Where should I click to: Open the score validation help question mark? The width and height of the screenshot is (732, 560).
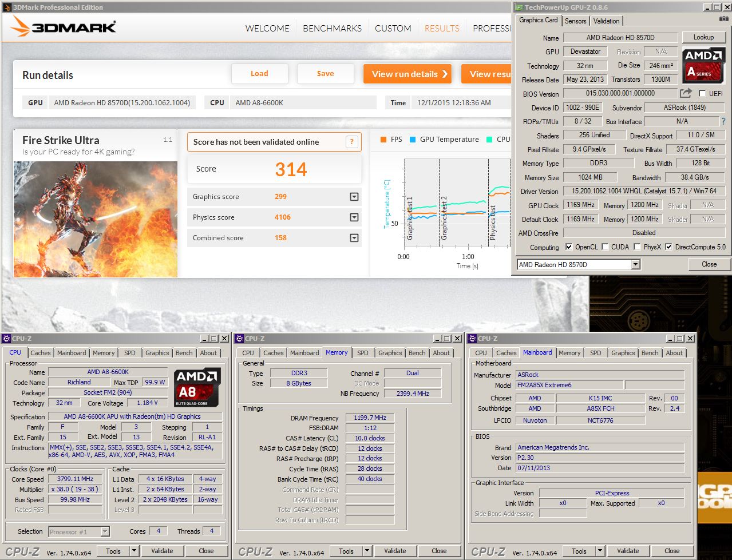(x=351, y=142)
